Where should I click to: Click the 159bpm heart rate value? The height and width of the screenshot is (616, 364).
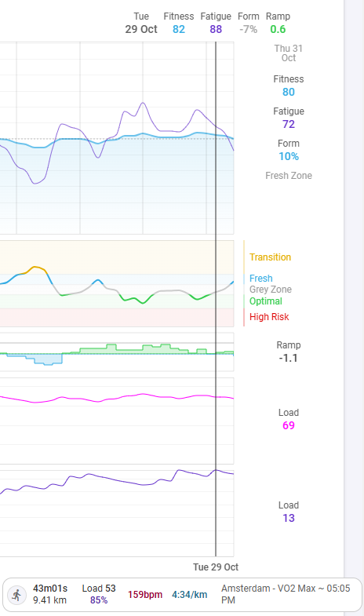coord(145,595)
